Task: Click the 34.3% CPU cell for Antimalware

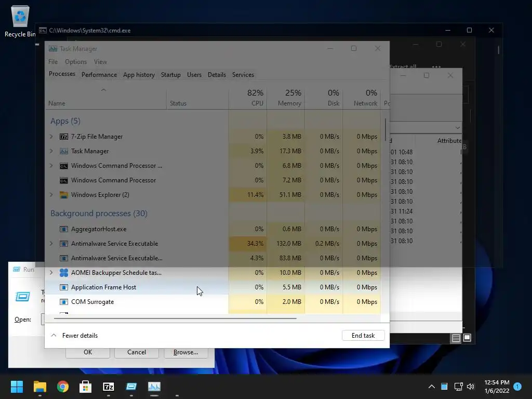Action: point(248,244)
